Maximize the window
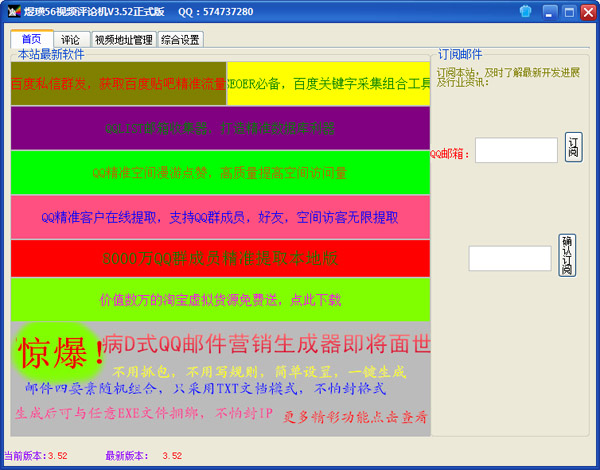The image size is (600, 470). click(569, 12)
